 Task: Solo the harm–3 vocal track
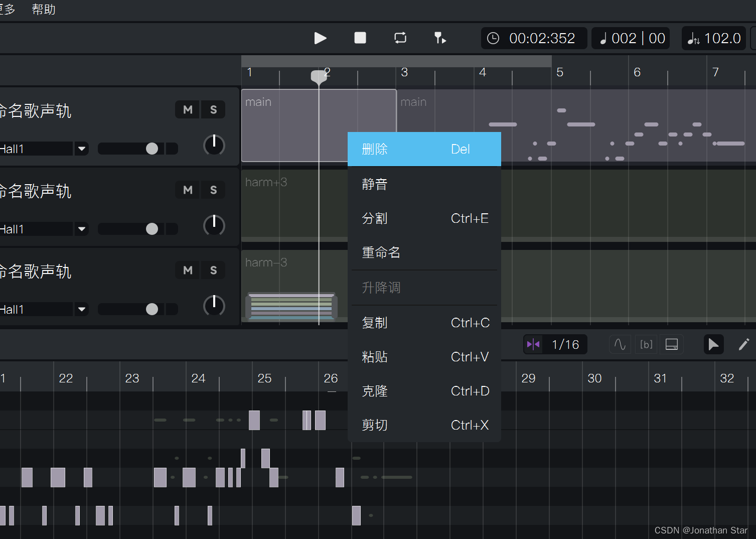pyautogui.click(x=213, y=270)
